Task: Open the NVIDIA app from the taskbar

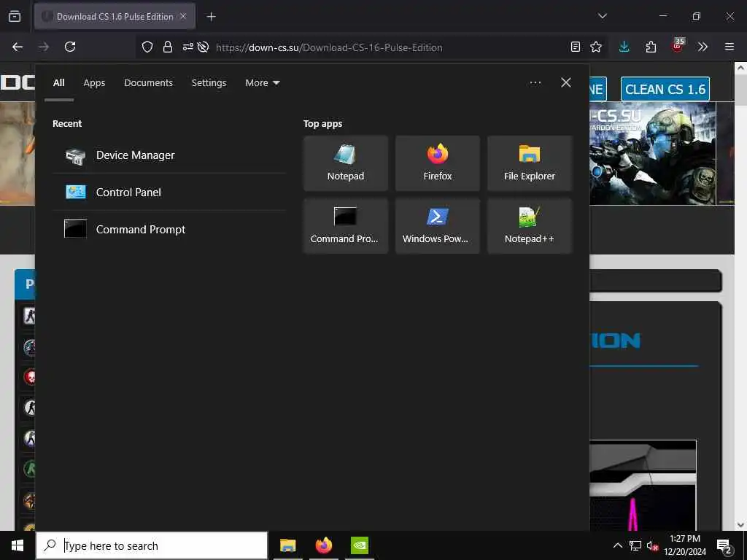Action: [359, 545]
